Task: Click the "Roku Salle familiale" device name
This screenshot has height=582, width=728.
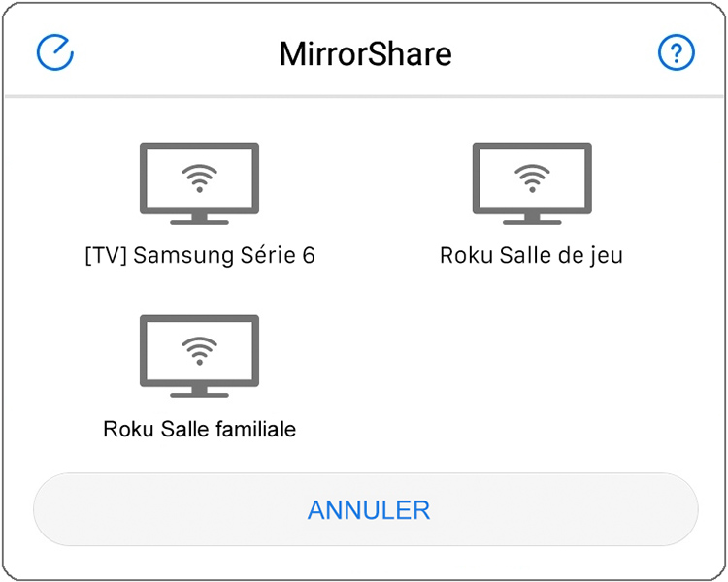Action: (200, 429)
